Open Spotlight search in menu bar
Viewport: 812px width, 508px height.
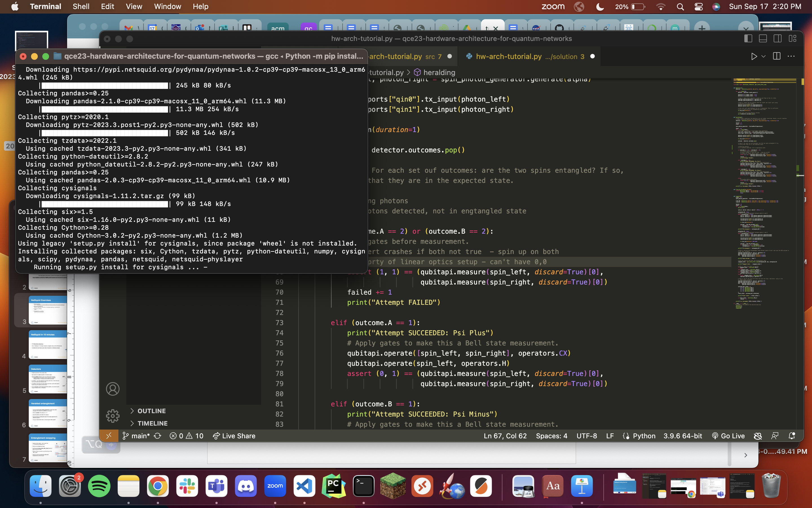click(680, 6)
